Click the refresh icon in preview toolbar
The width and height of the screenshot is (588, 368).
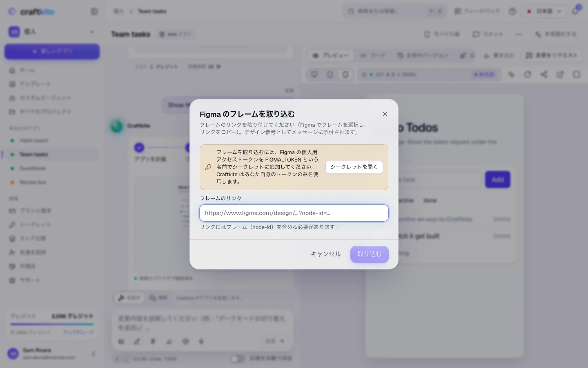[x=528, y=74]
